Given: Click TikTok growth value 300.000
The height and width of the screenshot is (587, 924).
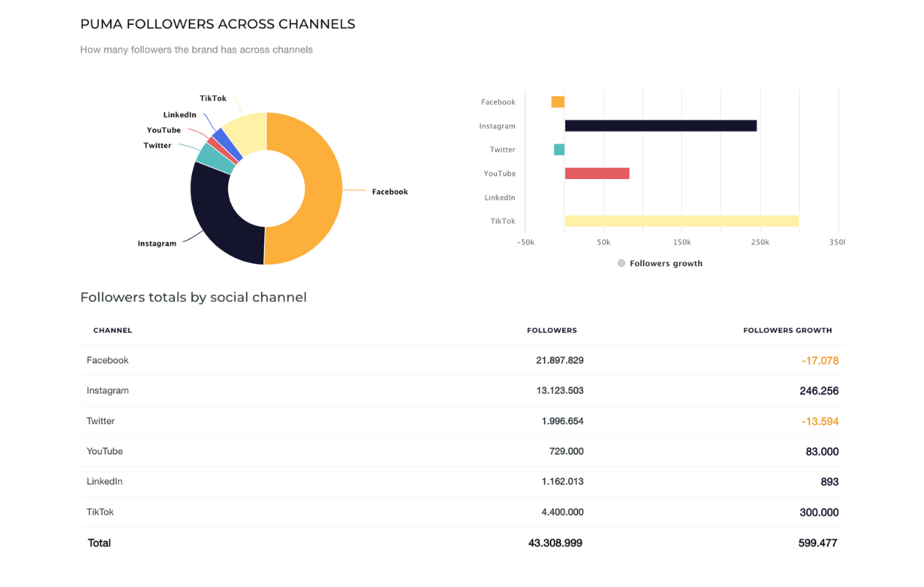Looking at the screenshot, I should tap(819, 513).
